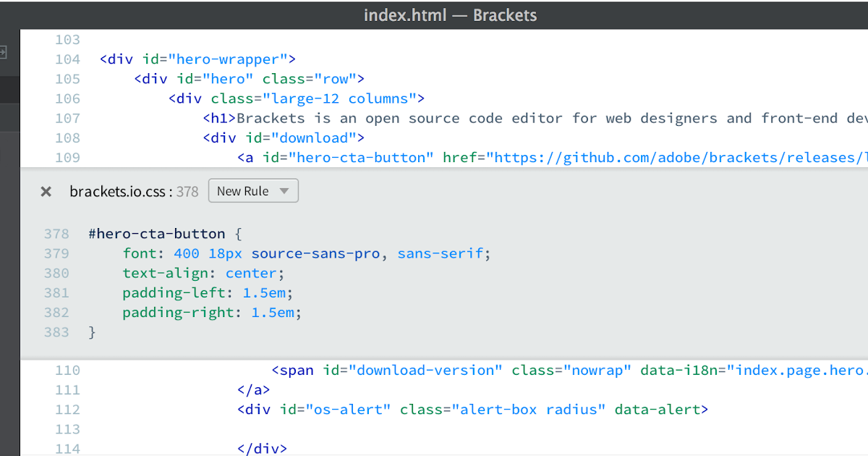Click the "hero-wrapper" id value
868x456 pixels.
pyautogui.click(x=228, y=59)
